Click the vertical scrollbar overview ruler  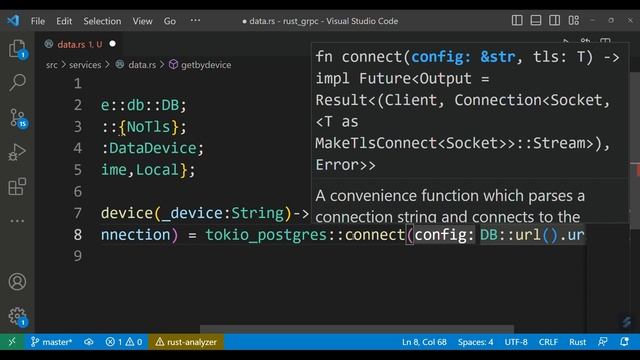(x=635, y=150)
